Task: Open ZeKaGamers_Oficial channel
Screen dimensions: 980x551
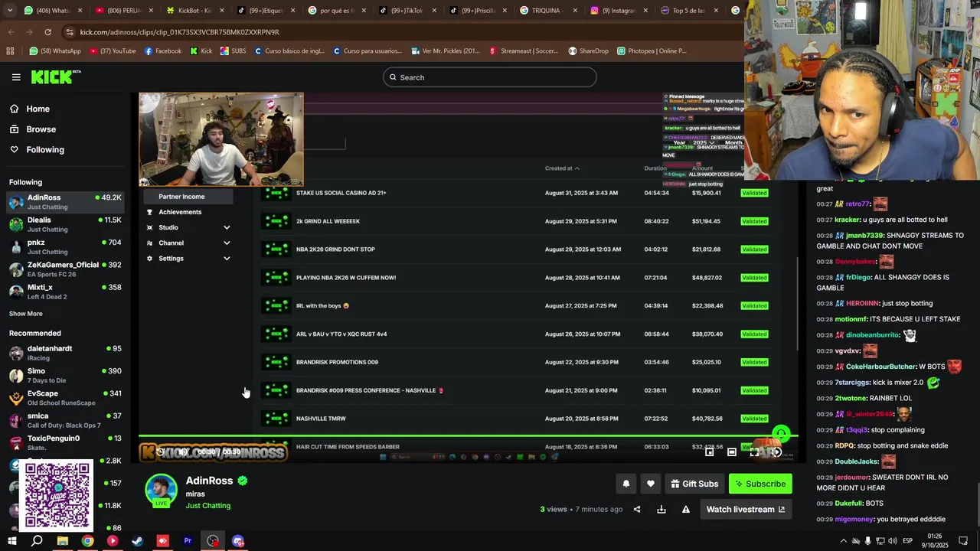Action: 65,269
